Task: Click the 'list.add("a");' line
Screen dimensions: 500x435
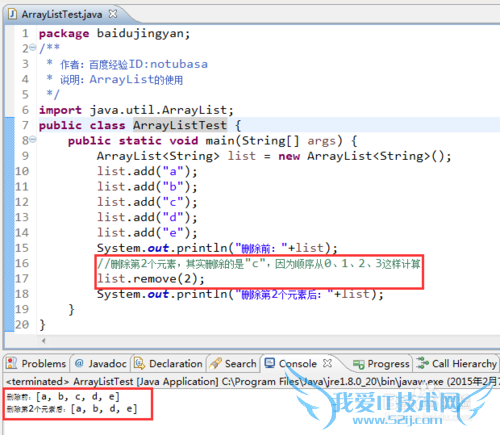Action: pyautogui.click(x=147, y=171)
